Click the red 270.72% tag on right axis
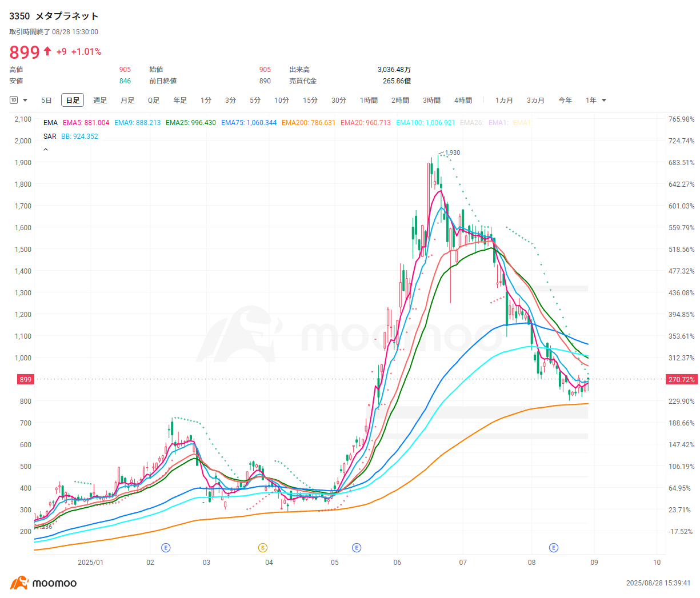The height and width of the screenshot is (598, 700). click(x=681, y=379)
